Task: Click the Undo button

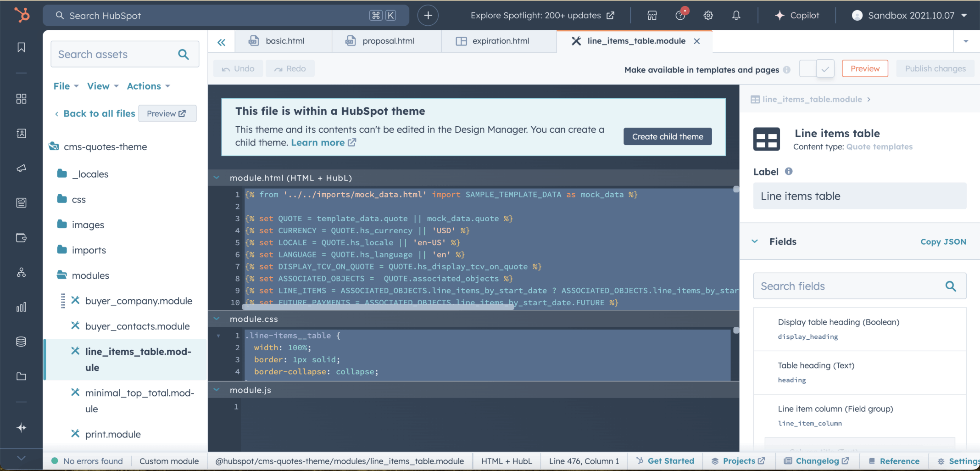Action: click(238, 68)
